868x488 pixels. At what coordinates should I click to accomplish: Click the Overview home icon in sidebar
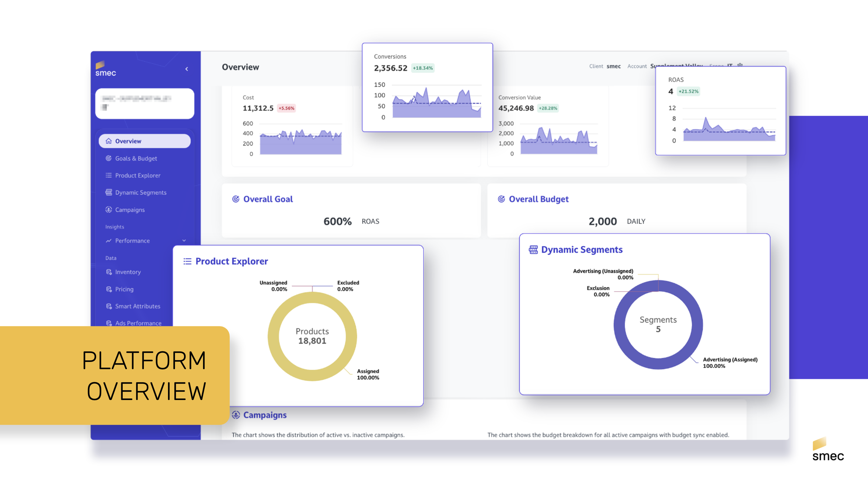108,141
